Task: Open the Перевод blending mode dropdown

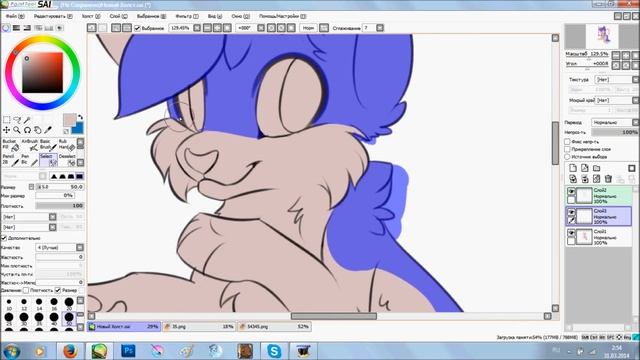Action: tap(615, 122)
